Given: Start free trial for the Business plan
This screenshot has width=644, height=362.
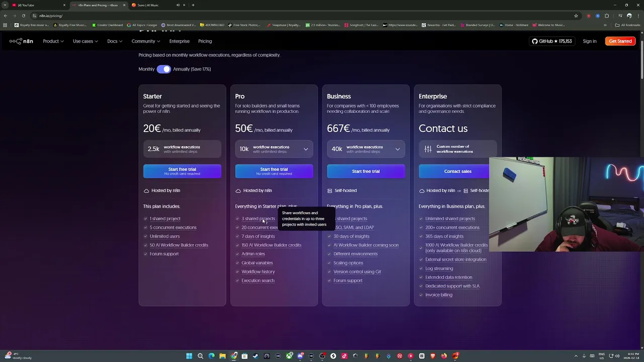Looking at the screenshot, I should pyautogui.click(x=366, y=171).
